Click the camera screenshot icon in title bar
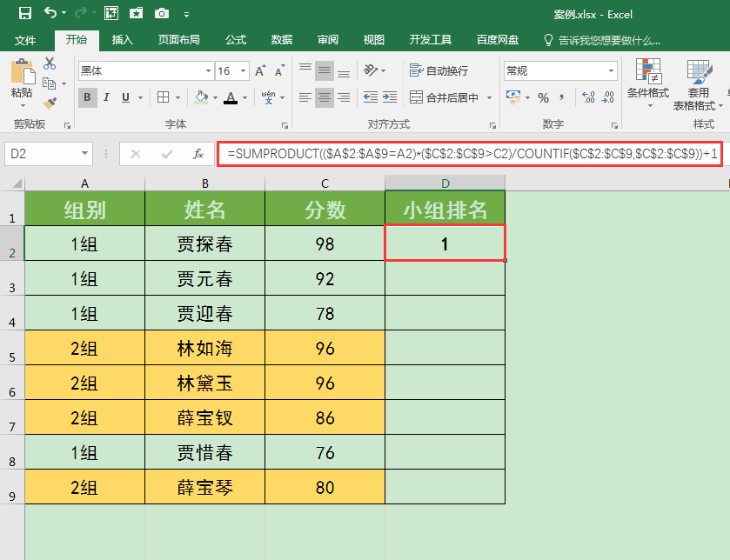This screenshot has width=730, height=560. pyautogui.click(x=162, y=14)
